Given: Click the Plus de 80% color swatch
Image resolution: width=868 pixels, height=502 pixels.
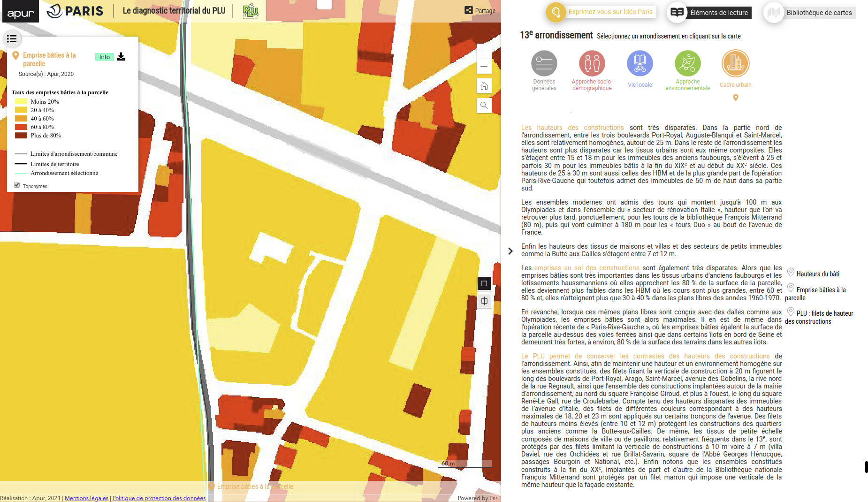Looking at the screenshot, I should (x=21, y=136).
